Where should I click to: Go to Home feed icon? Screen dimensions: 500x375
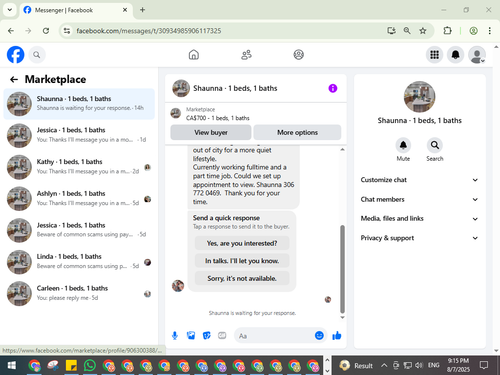pyautogui.click(x=194, y=55)
